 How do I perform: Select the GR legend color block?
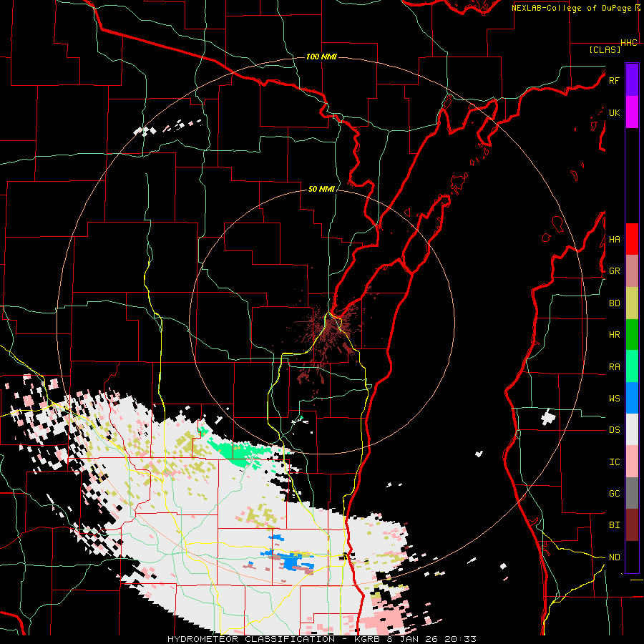tap(632, 270)
